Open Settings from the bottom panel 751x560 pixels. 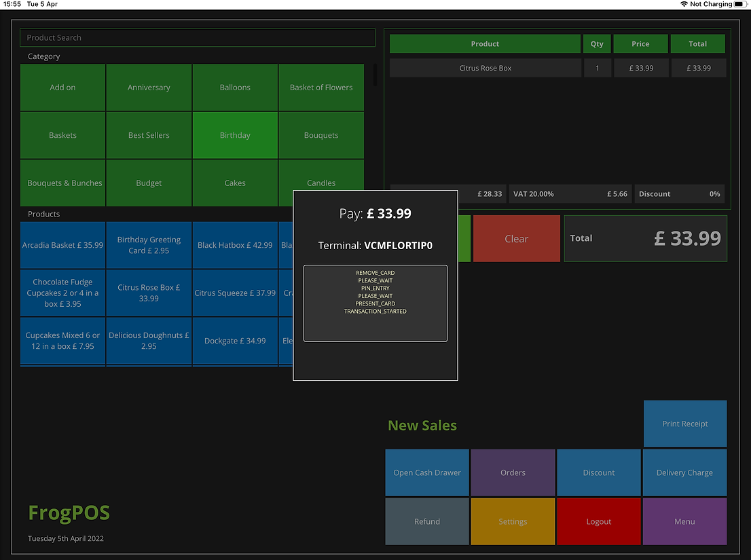513,521
